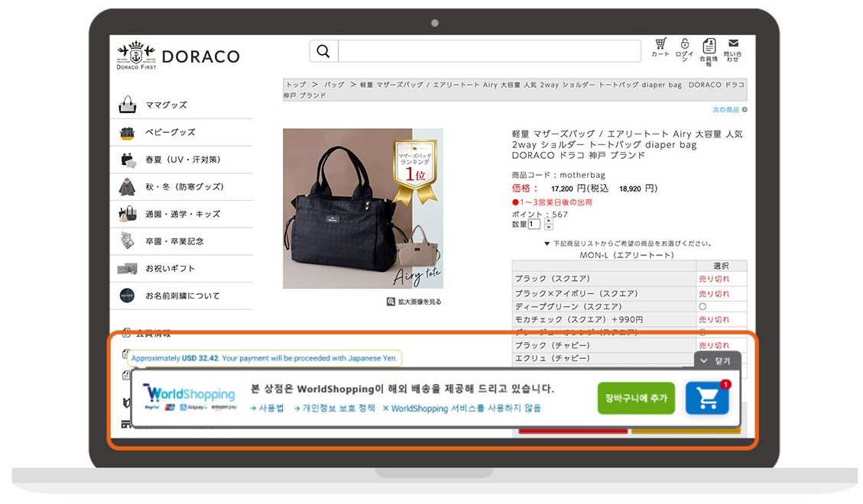Open the member info (会員情報) icon
Screen dimensions: 863x504
click(x=709, y=52)
